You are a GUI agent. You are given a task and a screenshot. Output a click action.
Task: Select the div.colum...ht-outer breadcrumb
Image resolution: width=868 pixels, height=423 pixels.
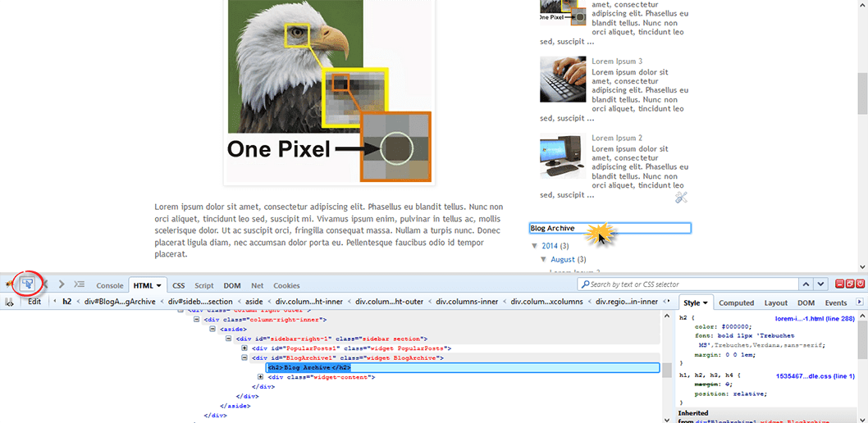(390, 302)
